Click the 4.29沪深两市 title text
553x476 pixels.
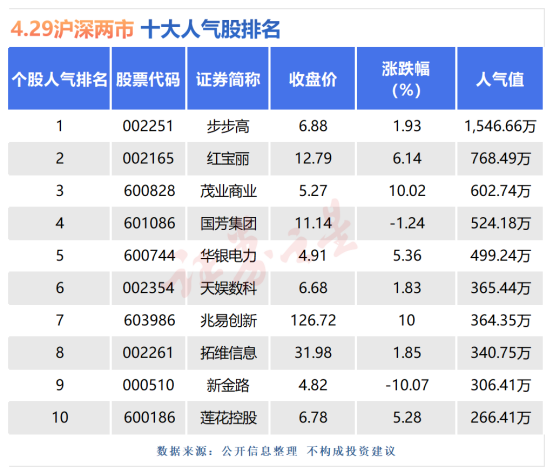pyautogui.click(x=72, y=29)
